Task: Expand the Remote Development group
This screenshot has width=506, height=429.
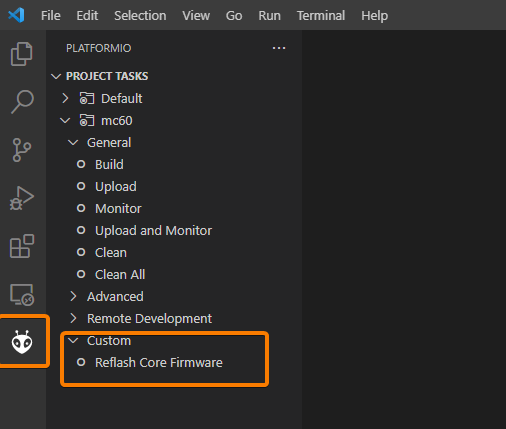Action: coord(73,318)
